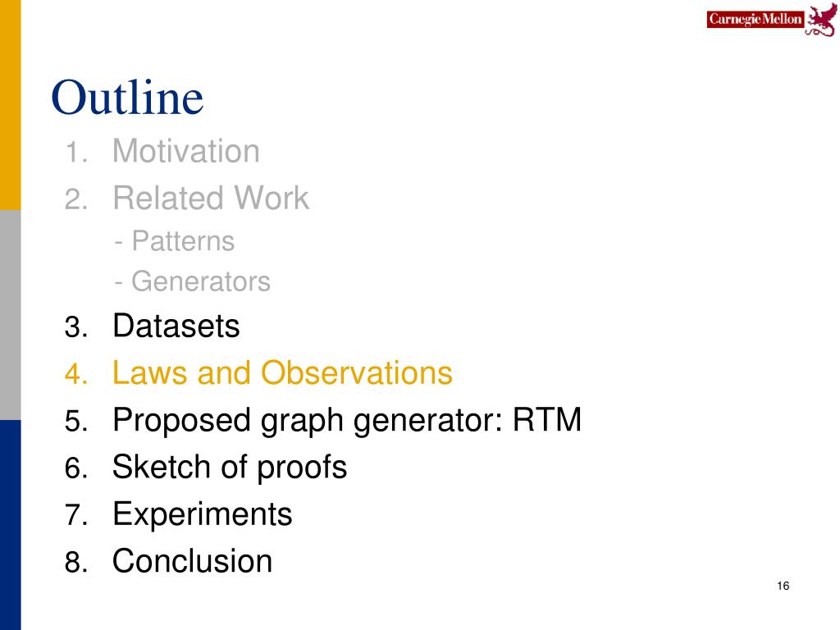
Task: Click the red dragon crest icon
Action: coord(822,21)
